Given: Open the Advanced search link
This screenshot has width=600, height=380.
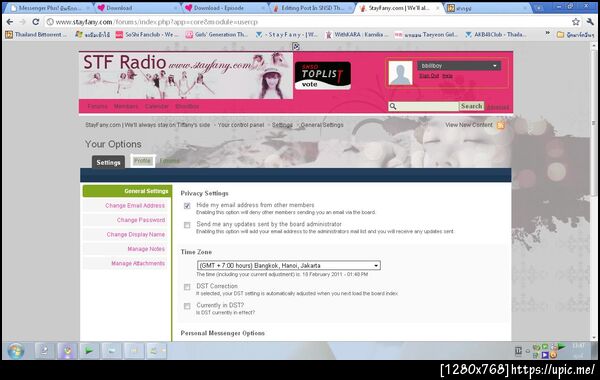Looking at the screenshot, I should tap(497, 107).
